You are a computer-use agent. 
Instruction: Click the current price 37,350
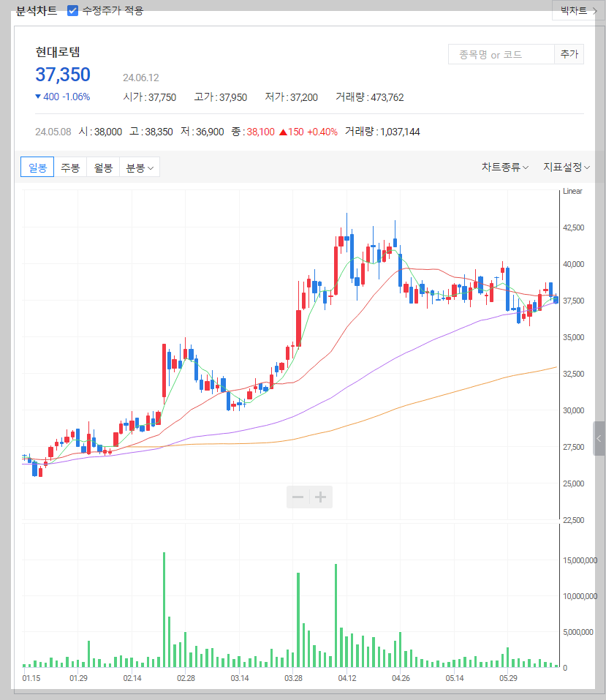point(63,75)
